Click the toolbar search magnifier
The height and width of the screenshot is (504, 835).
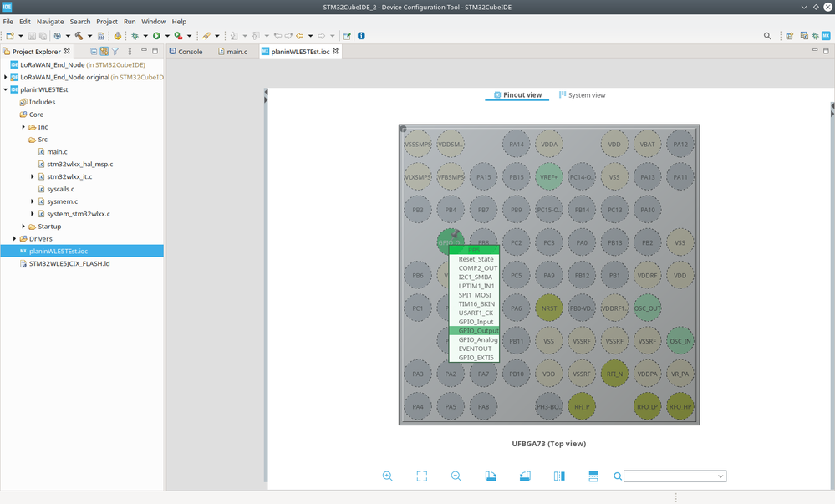tap(767, 36)
